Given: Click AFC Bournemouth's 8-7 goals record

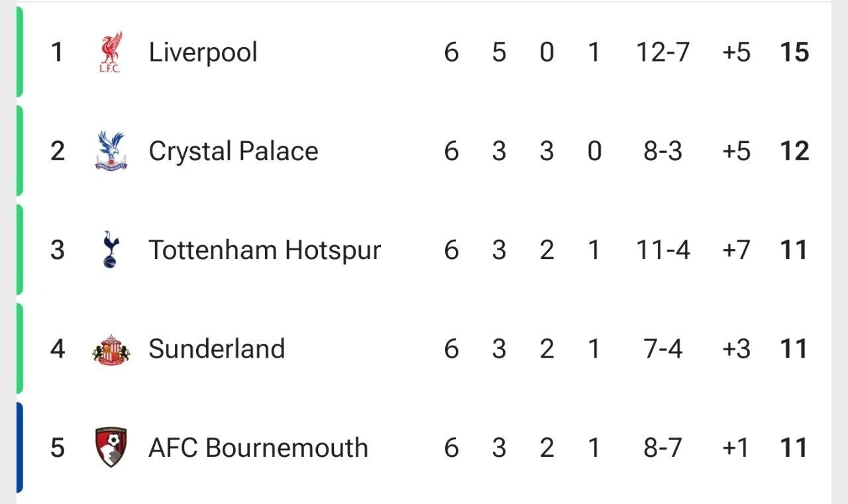Looking at the screenshot, I should (662, 448).
